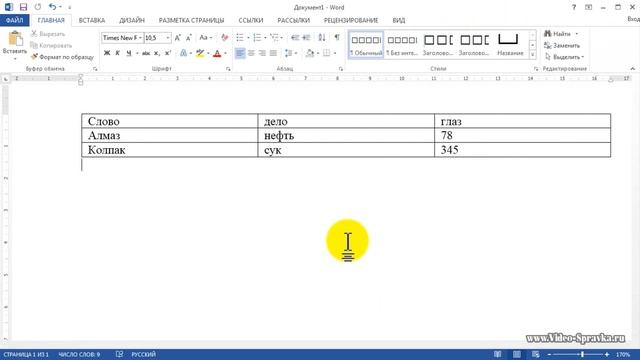Click the zoom in plus button

point(607,354)
